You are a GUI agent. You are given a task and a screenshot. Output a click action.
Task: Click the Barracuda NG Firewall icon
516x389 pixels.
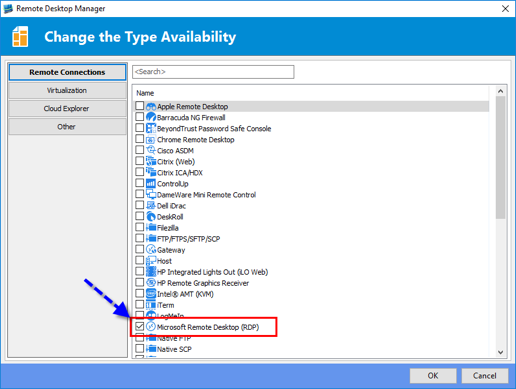[151, 118]
